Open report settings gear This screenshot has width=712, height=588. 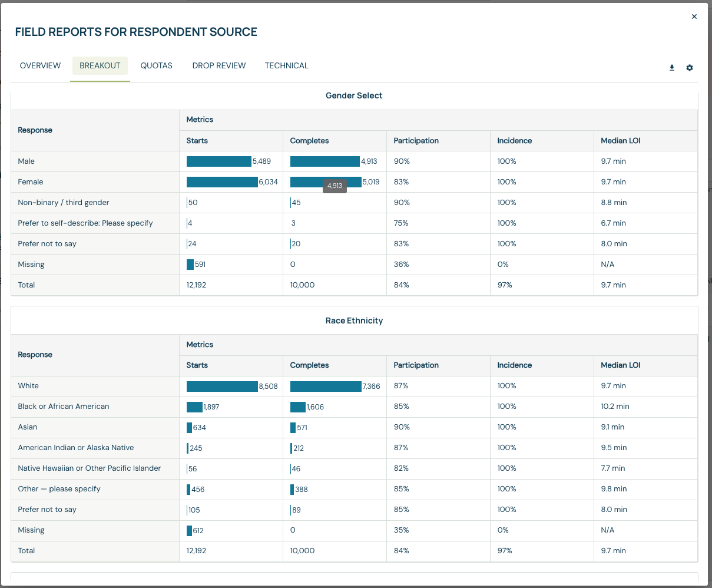click(690, 68)
